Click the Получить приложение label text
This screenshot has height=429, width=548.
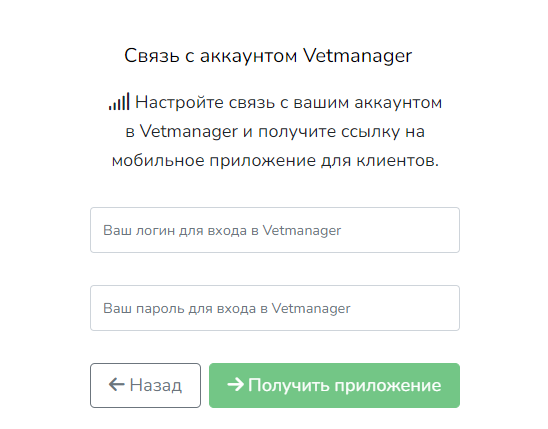pyautogui.click(x=344, y=386)
